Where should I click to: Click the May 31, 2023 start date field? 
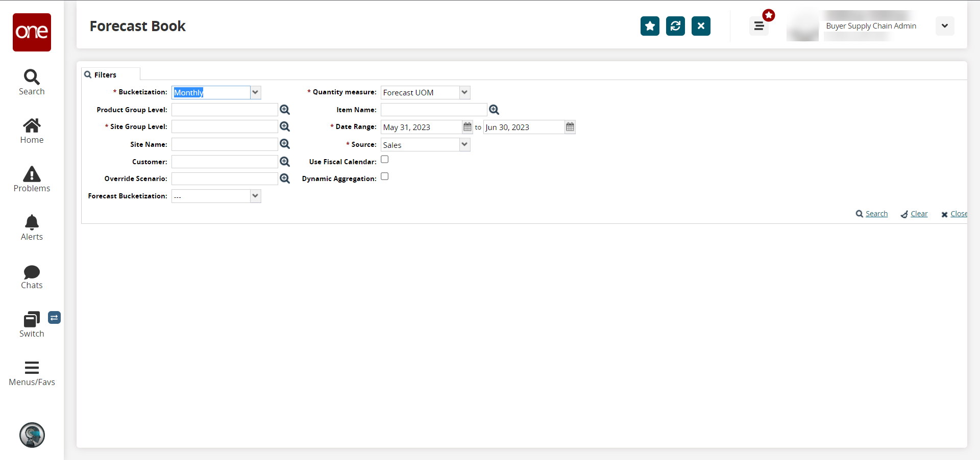[422, 127]
